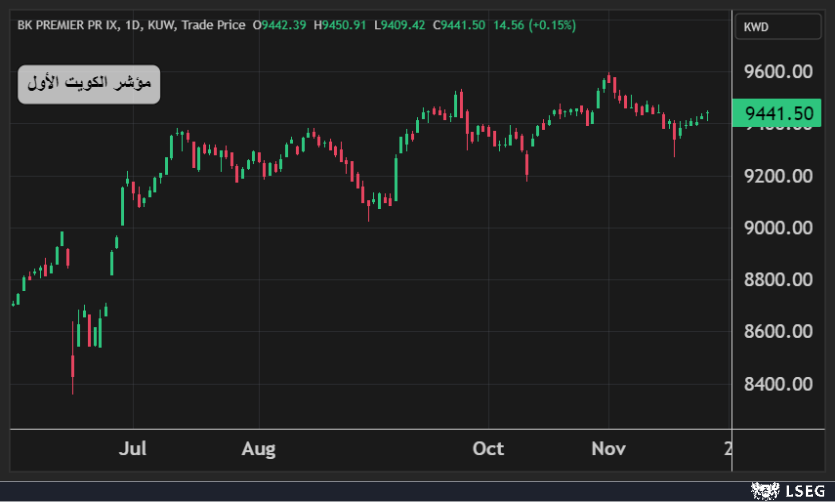835x502 pixels.
Task: Click the Arabic index name label box
Action: pyautogui.click(x=89, y=85)
